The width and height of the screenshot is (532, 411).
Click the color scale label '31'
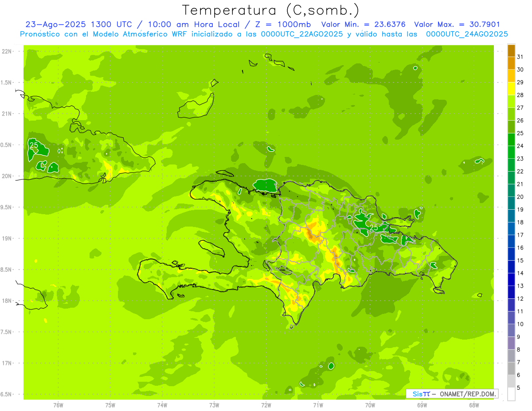(520, 57)
